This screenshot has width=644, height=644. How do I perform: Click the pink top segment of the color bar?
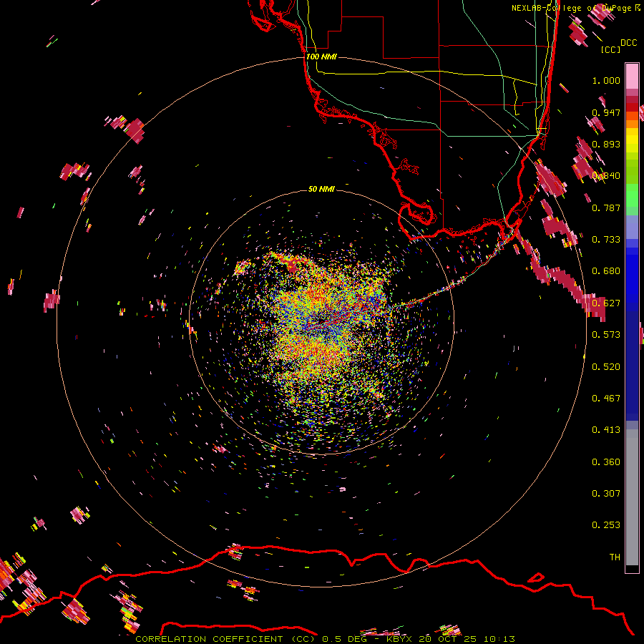coord(632,77)
